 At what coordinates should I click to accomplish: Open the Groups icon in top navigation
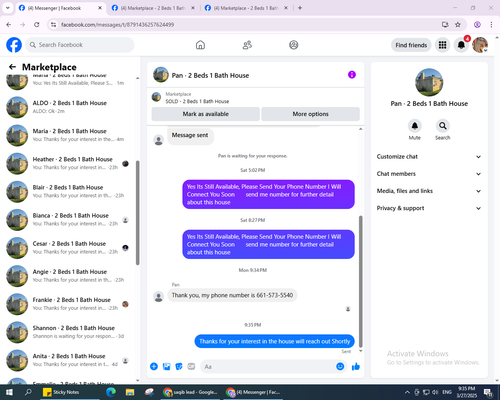(x=294, y=45)
